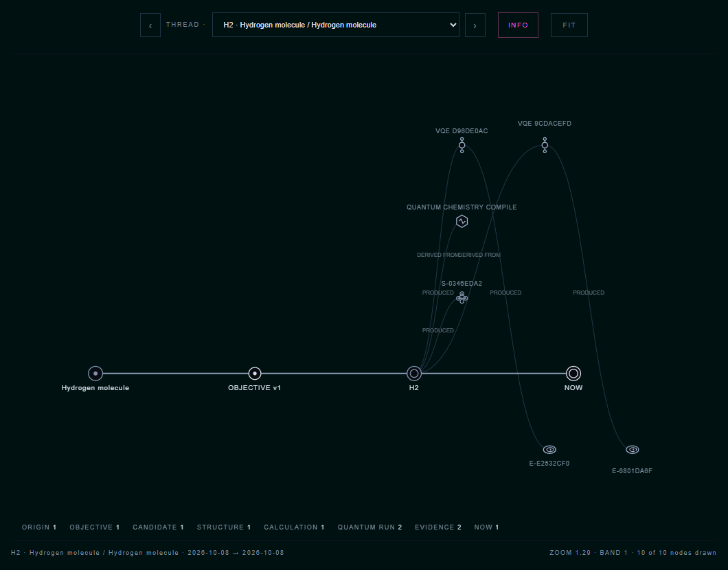Select the Quantum Chemistry Compile hexagon node
The height and width of the screenshot is (570, 728).
point(462,221)
